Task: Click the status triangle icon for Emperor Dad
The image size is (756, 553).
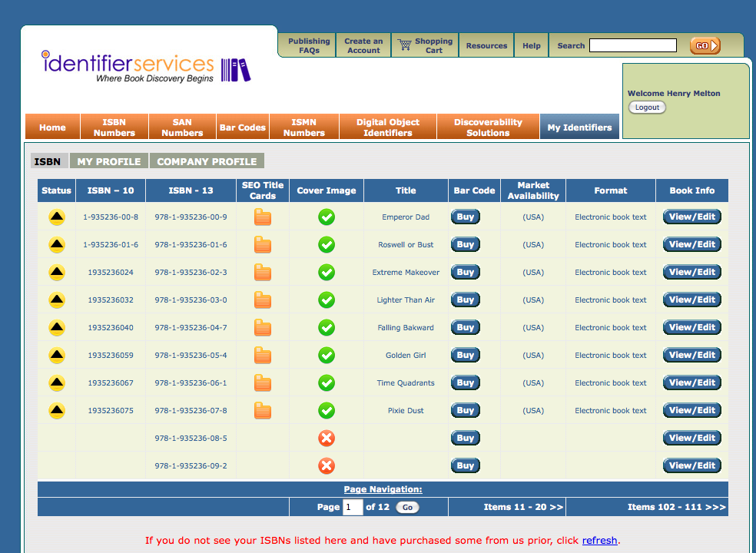Action: coord(57,217)
